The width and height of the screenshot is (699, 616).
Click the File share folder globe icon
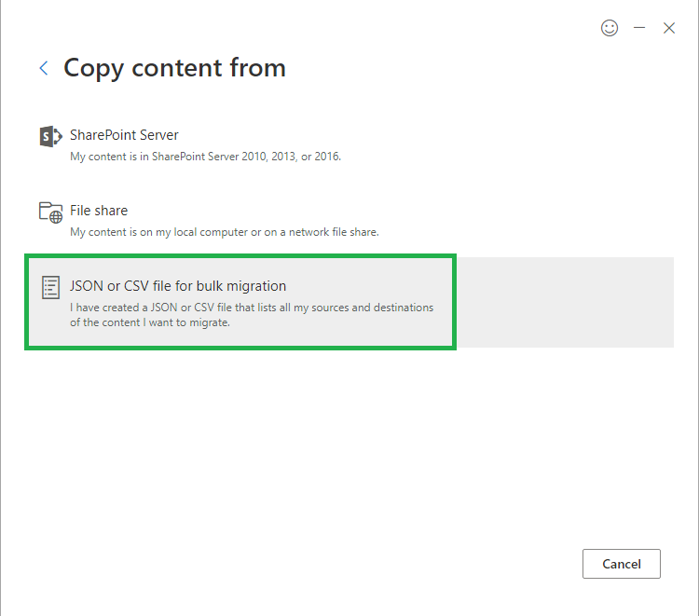click(x=51, y=212)
